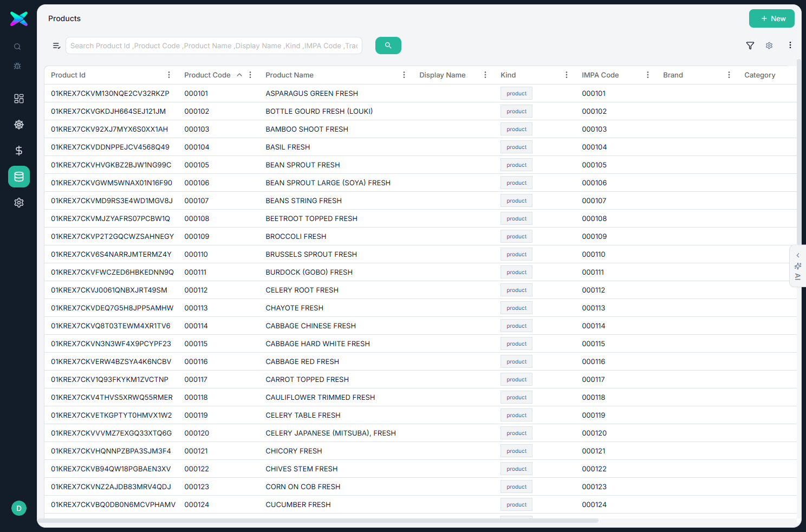Open the ship wheel icon in the sidebar
This screenshot has width=806, height=532.
(x=19, y=125)
